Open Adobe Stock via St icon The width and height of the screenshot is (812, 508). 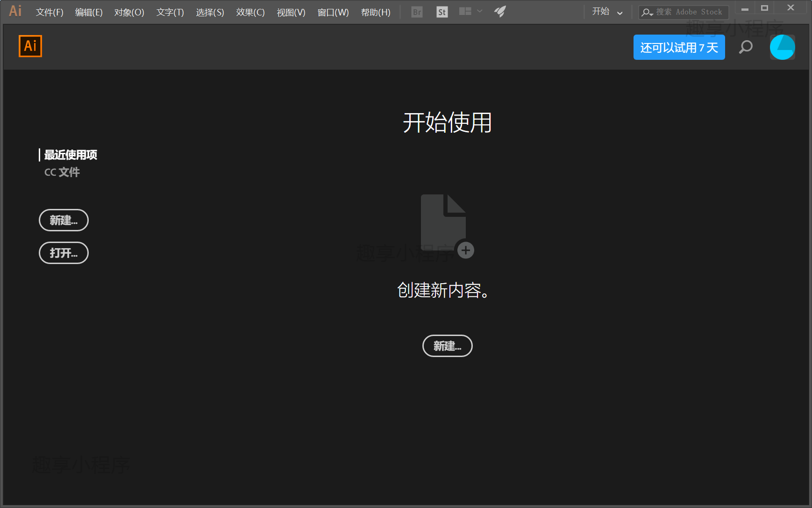point(442,12)
